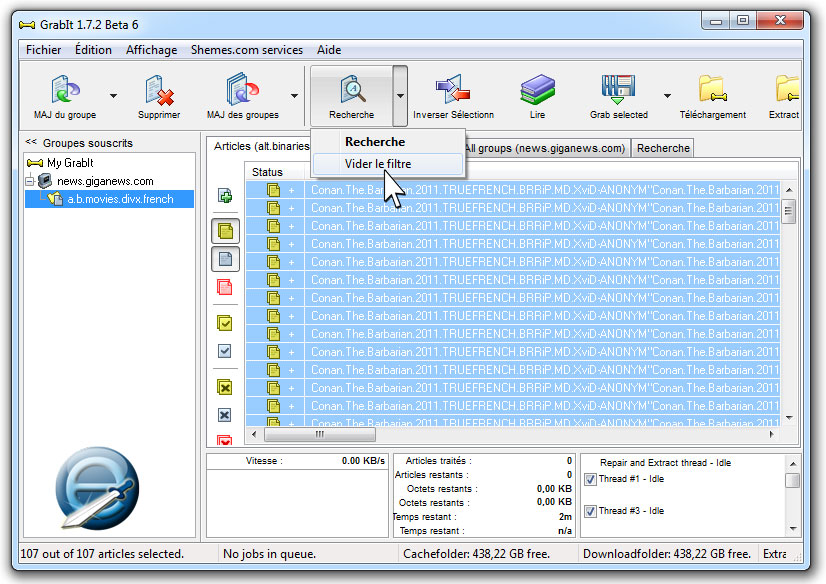
Task: Click the horizontal scrollbar thumb
Action: coord(320,434)
